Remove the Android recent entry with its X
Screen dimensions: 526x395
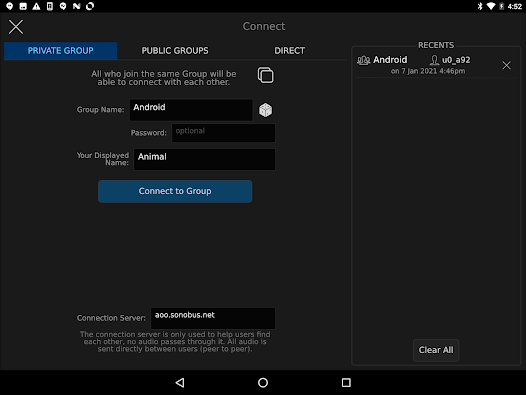tap(506, 65)
